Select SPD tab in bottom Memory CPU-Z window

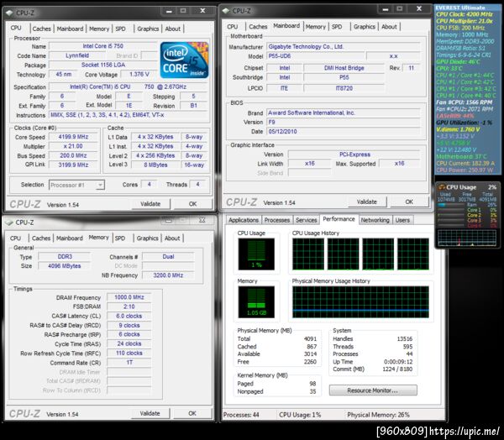120,238
